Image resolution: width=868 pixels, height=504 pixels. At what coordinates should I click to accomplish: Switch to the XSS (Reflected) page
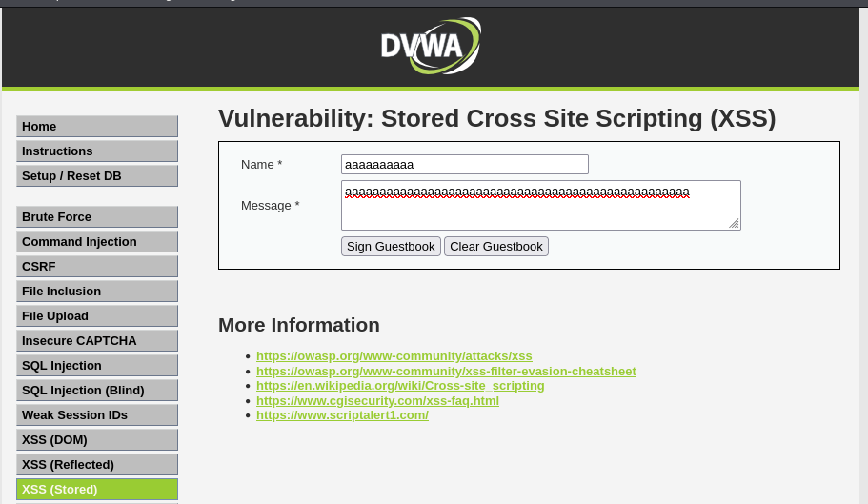(97, 465)
